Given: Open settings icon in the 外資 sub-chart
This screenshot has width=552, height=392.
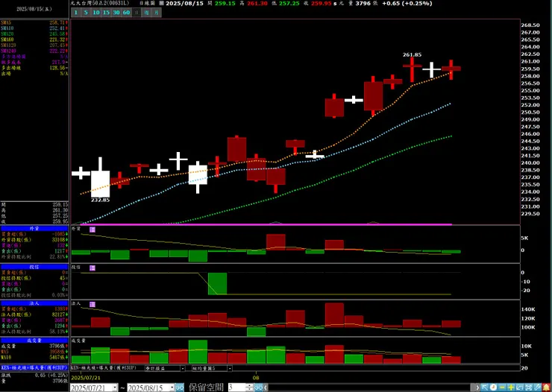Looking at the screenshot, I should (92, 230).
